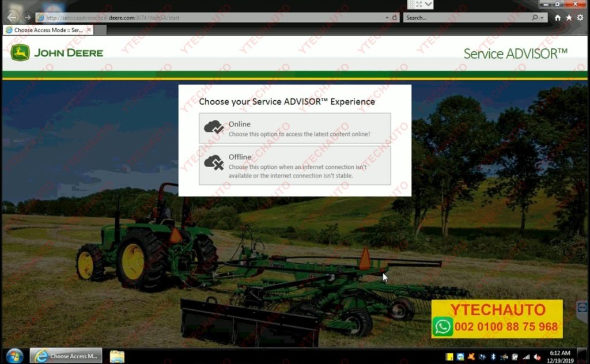Click the network signal tray icon
Image resolution: width=590 pixels, height=364 pixels.
pos(526,357)
